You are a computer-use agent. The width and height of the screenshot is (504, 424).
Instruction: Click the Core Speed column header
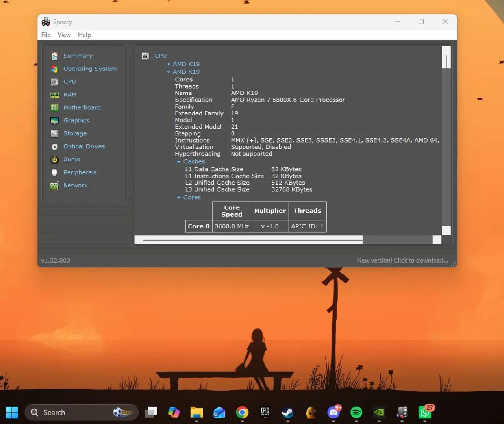coord(232,211)
